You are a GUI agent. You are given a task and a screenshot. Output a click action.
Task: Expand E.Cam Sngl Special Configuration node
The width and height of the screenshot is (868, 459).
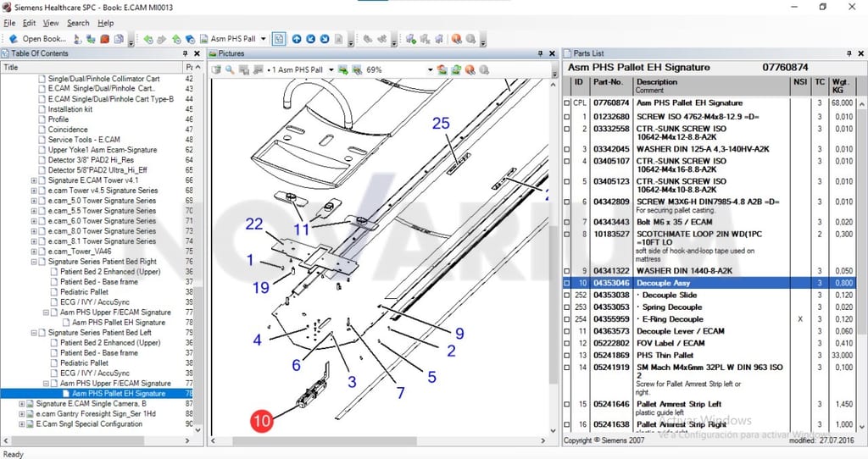click(21, 424)
